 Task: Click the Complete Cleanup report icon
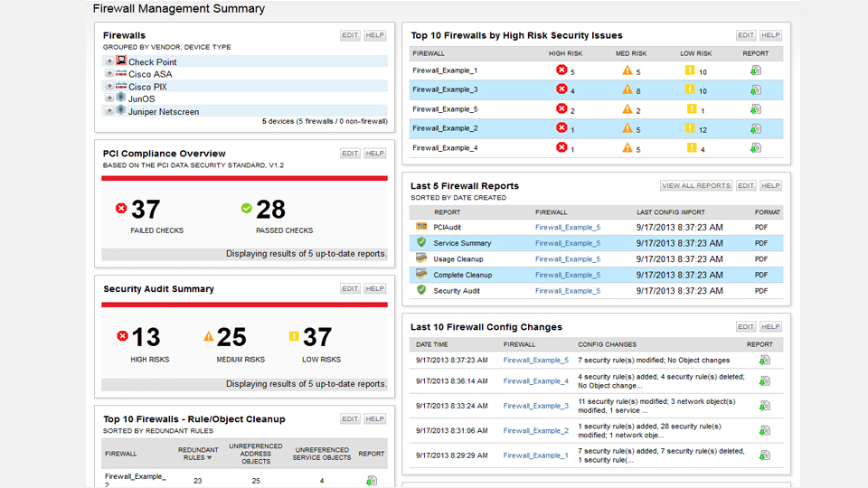click(x=421, y=275)
